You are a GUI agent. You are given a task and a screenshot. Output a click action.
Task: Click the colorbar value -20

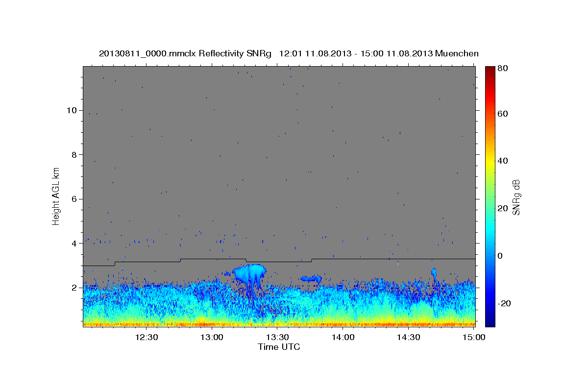[x=505, y=303]
